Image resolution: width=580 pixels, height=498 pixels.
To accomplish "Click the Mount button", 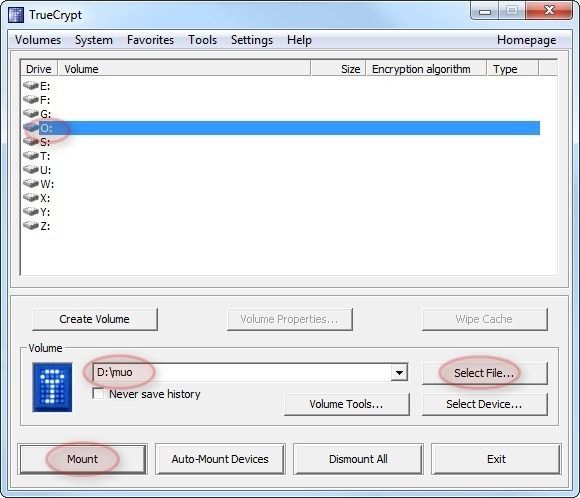I will [82, 459].
